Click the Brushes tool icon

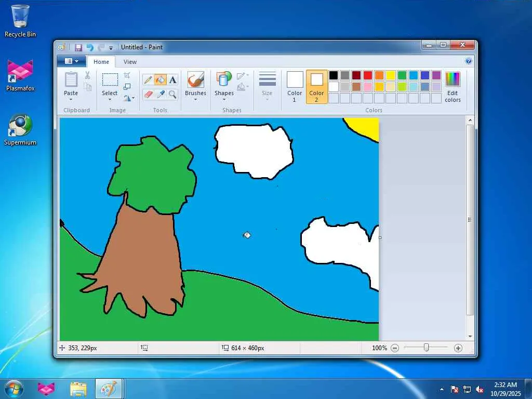(195, 80)
